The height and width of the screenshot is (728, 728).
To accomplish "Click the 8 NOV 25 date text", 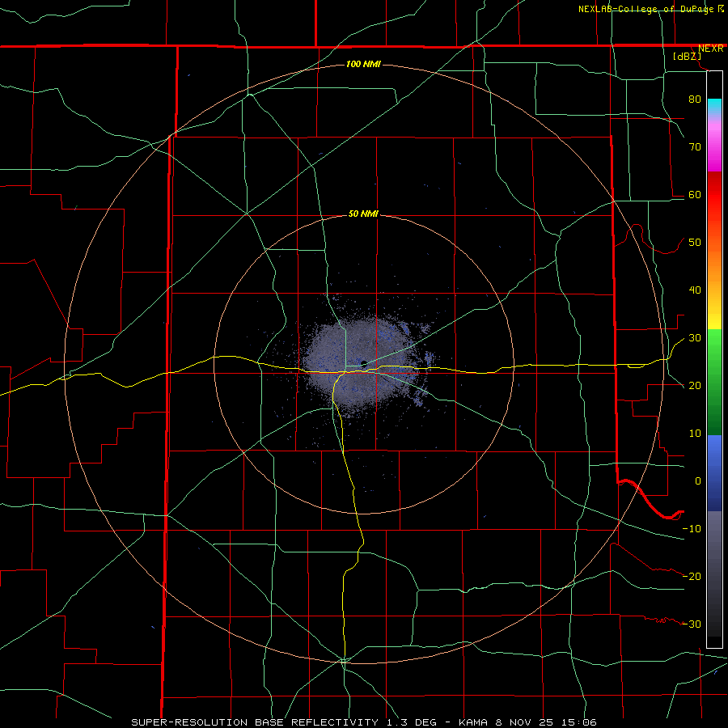I will [x=526, y=722].
